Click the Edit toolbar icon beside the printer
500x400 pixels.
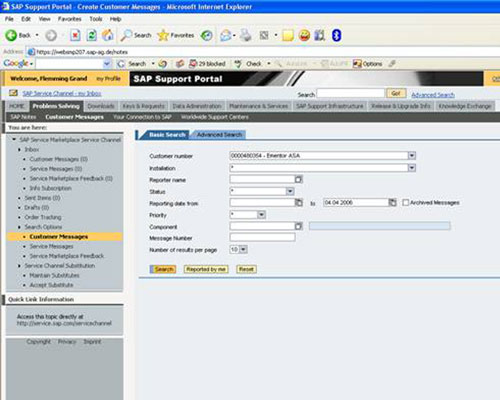(x=264, y=35)
